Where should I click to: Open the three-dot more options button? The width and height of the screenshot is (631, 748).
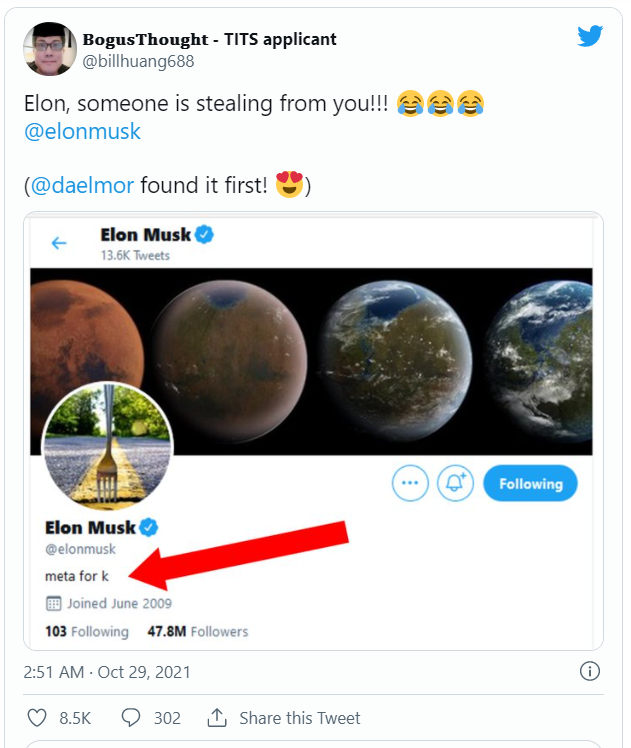(x=409, y=484)
